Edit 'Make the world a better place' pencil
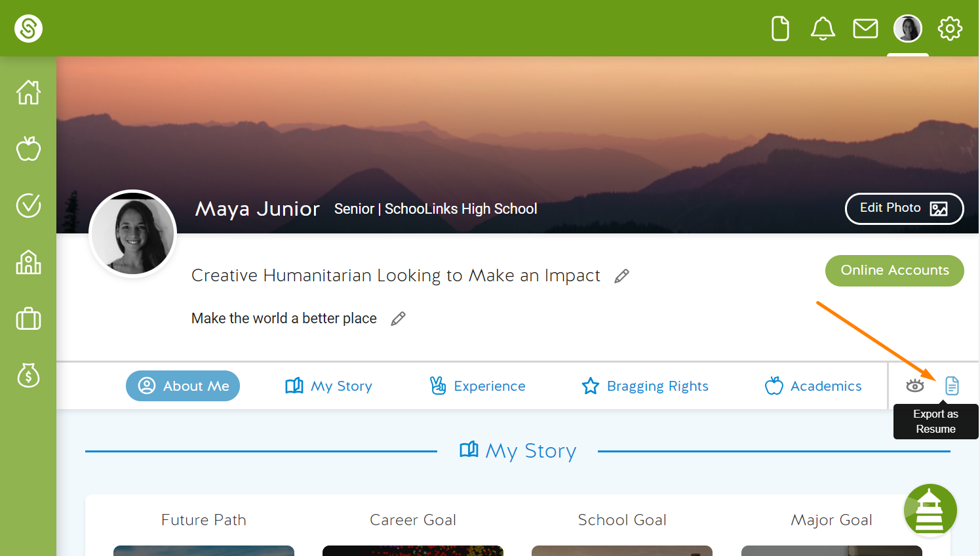Viewport: 980px width, 556px height. point(398,319)
